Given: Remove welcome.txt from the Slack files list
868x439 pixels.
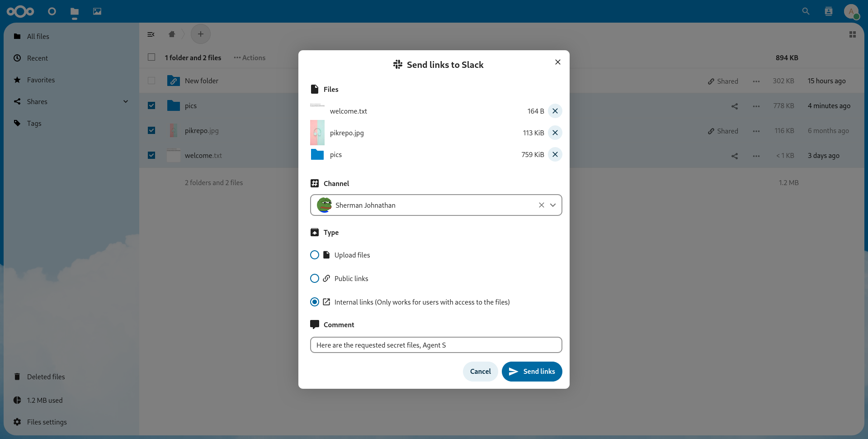Looking at the screenshot, I should coord(555,111).
